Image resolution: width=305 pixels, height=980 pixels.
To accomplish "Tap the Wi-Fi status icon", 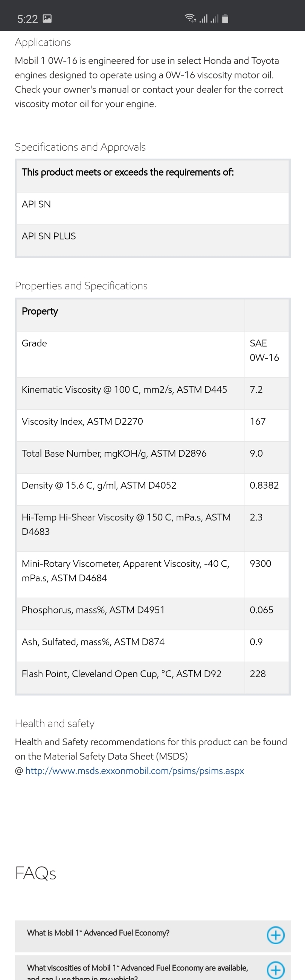I will pos(190,18).
